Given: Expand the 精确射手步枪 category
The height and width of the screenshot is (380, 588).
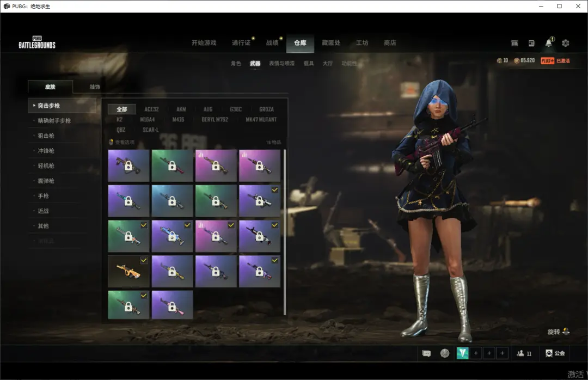Looking at the screenshot, I should pyautogui.click(x=54, y=120).
